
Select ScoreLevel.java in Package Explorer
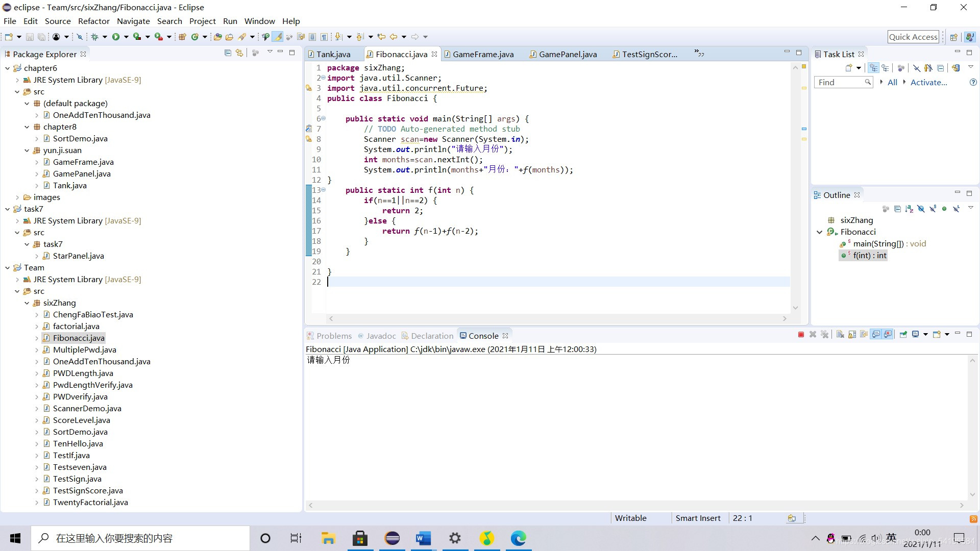pyautogui.click(x=81, y=420)
